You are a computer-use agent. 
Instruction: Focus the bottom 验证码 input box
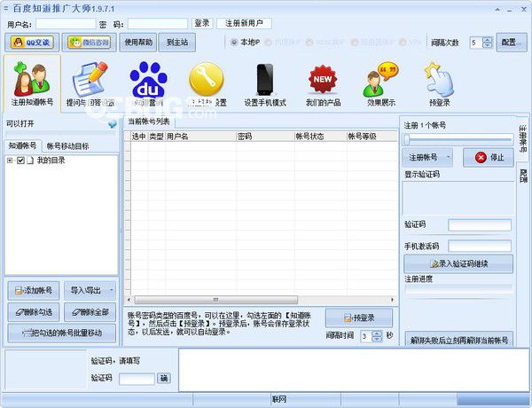[x=137, y=379]
